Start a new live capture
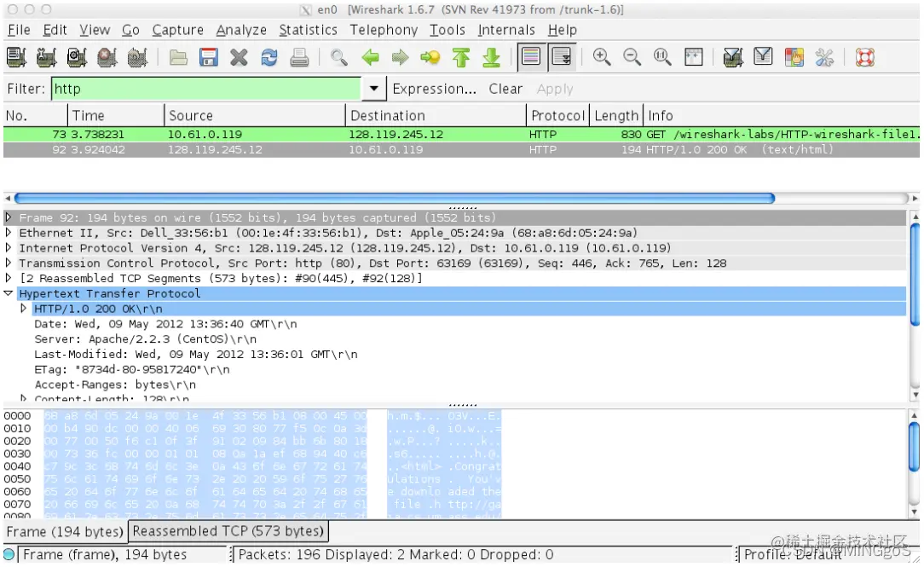924x567 pixels. point(77,57)
